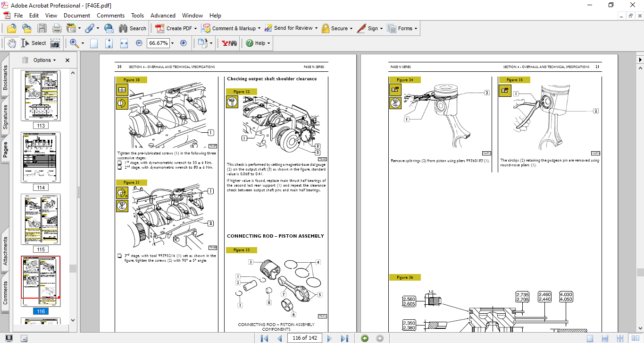Activate the Snapshot camera tool

click(x=55, y=43)
